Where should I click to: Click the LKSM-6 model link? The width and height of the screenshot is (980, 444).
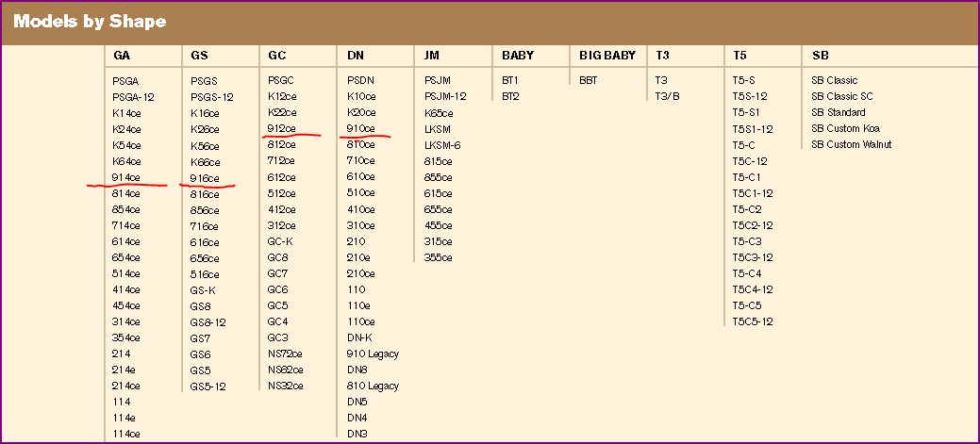pyautogui.click(x=442, y=145)
